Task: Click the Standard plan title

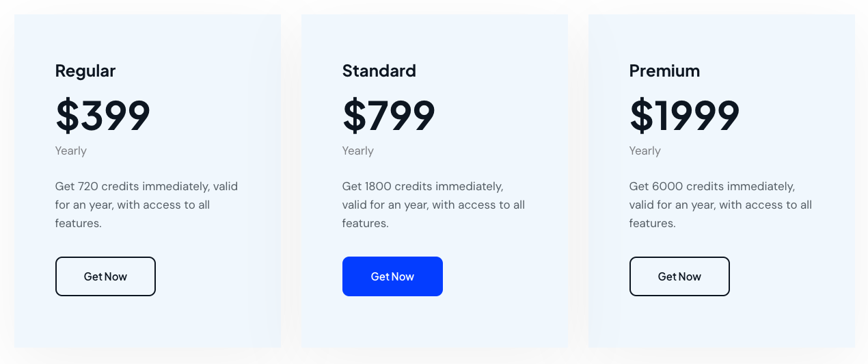Action: [x=379, y=70]
